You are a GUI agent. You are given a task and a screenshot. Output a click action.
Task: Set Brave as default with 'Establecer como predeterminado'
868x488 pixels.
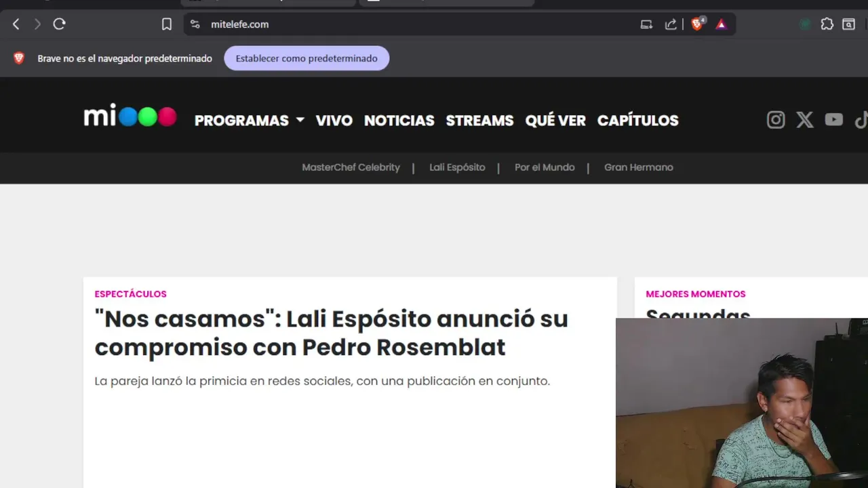307,58
